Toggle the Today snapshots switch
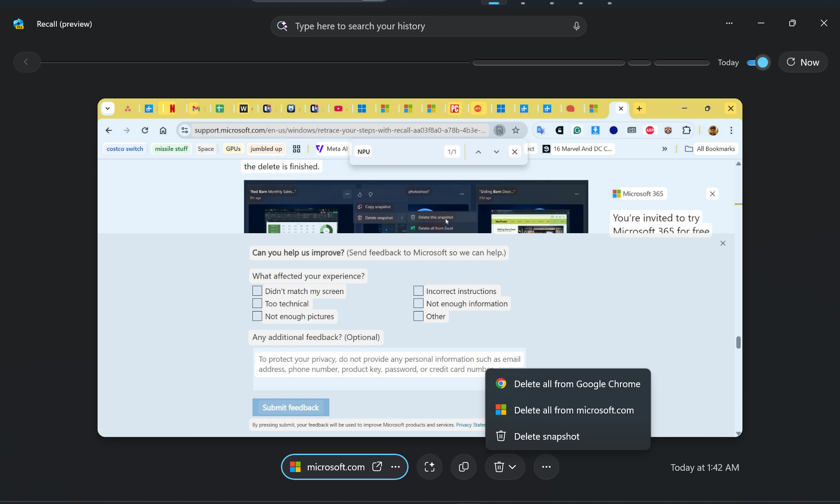Image resolution: width=840 pixels, height=504 pixels. (758, 63)
